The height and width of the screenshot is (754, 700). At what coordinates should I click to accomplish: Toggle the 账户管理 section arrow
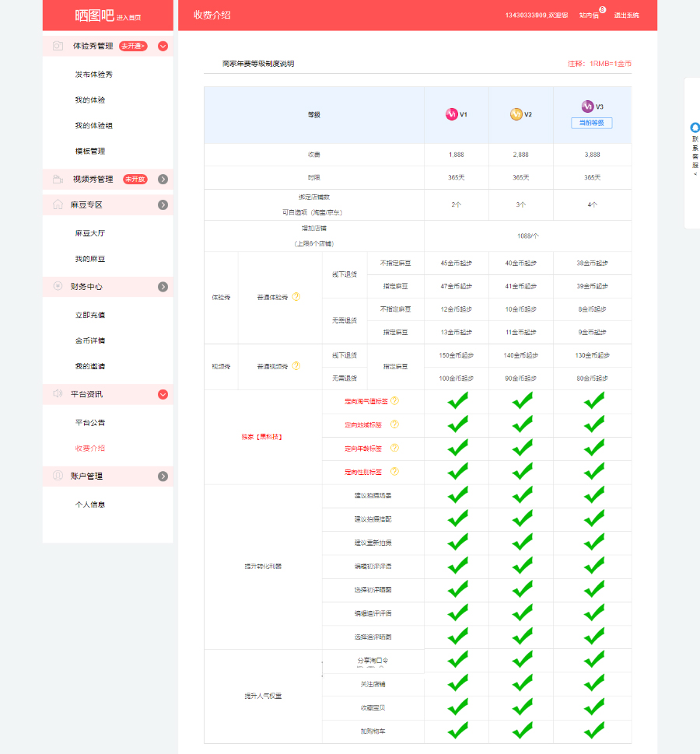pyautogui.click(x=163, y=476)
